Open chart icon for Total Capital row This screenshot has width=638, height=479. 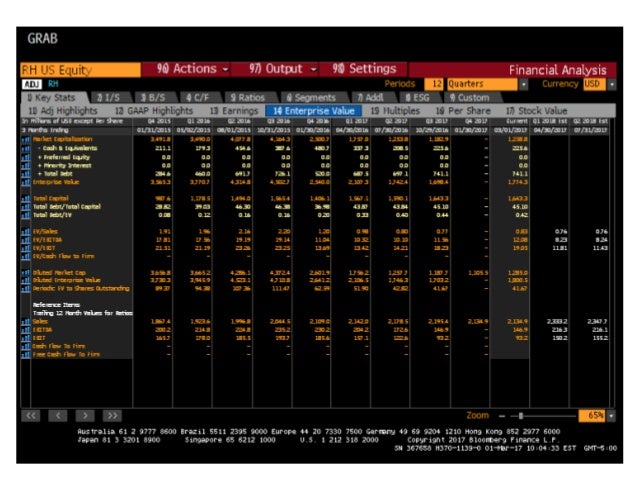(26, 199)
